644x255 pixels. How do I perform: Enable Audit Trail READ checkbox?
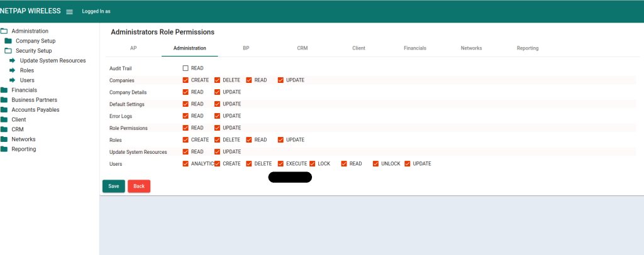pos(186,68)
